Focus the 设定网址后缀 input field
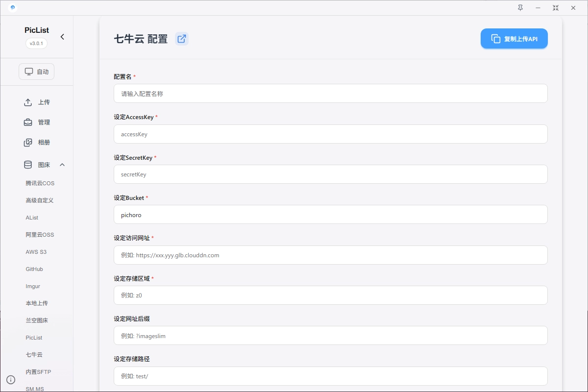The height and width of the screenshot is (392, 588). 331,336
